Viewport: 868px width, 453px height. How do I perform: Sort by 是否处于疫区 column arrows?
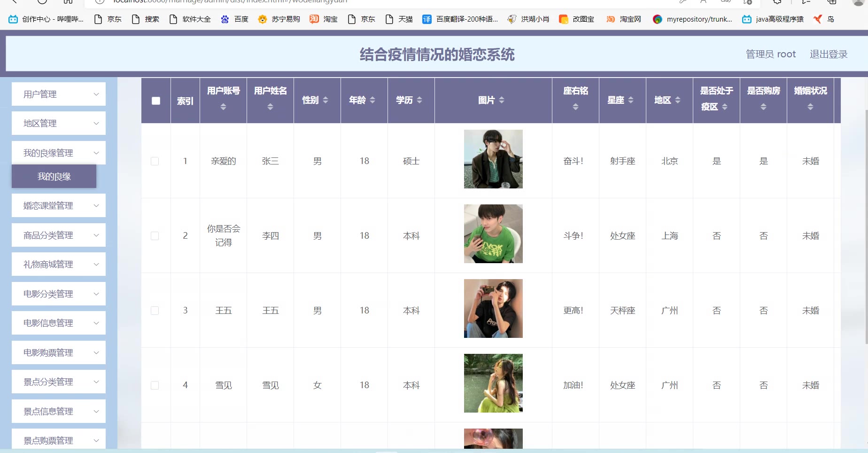point(725,107)
